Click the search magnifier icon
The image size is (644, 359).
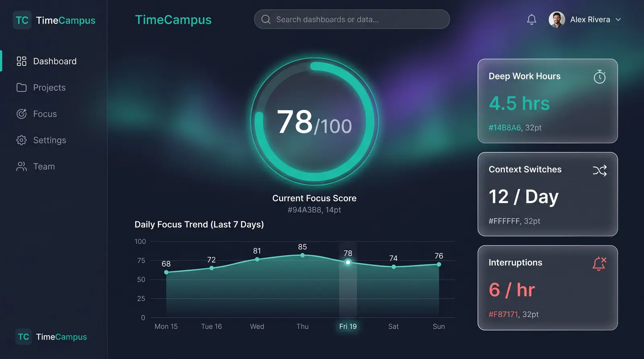266,19
